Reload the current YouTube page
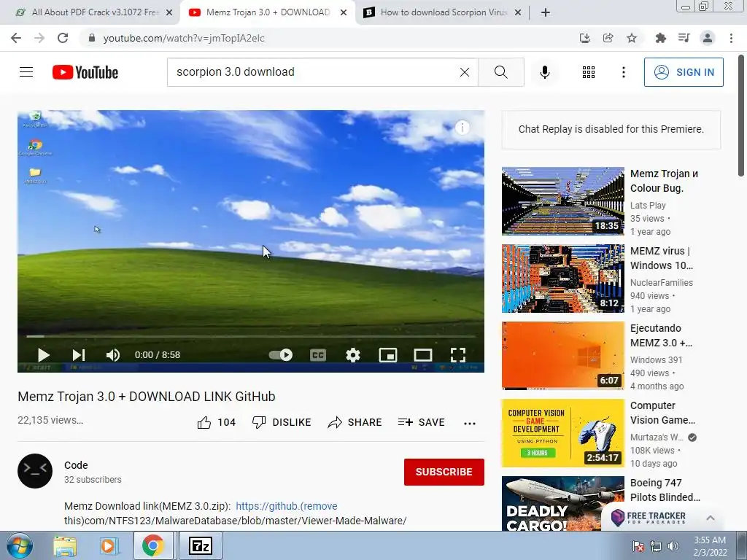 tap(63, 38)
